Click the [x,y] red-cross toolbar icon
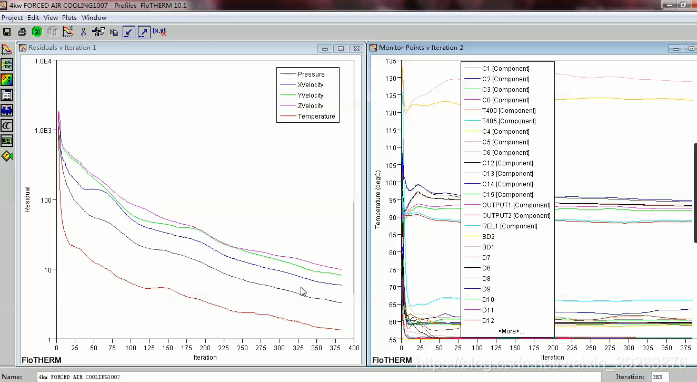The width and height of the screenshot is (697, 382). [x=159, y=32]
